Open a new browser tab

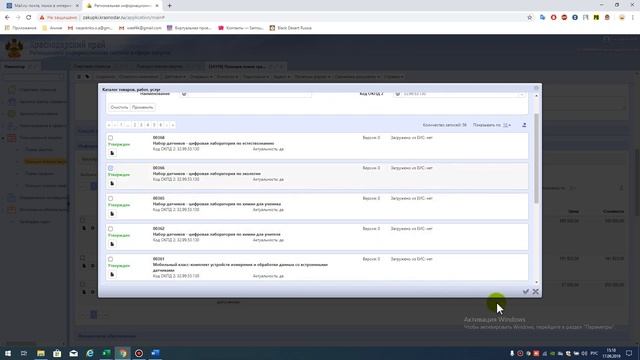pos(169,6)
